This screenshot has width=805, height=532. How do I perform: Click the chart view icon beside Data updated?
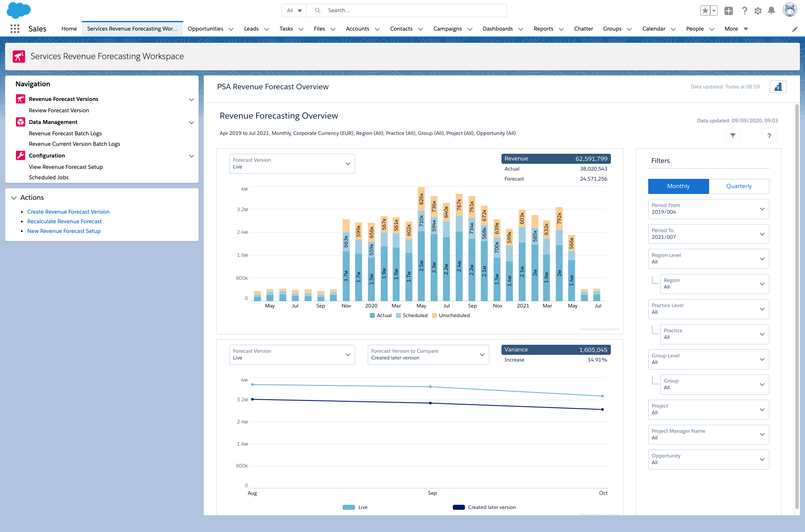(778, 87)
